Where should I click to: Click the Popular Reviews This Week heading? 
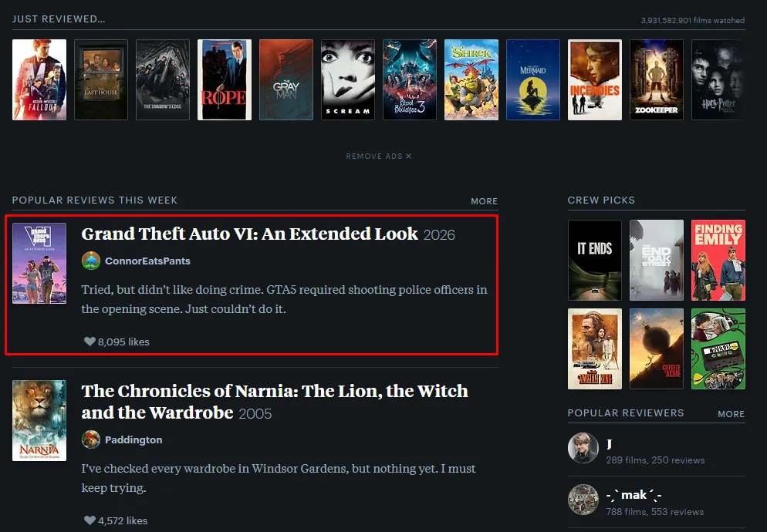[95, 200]
